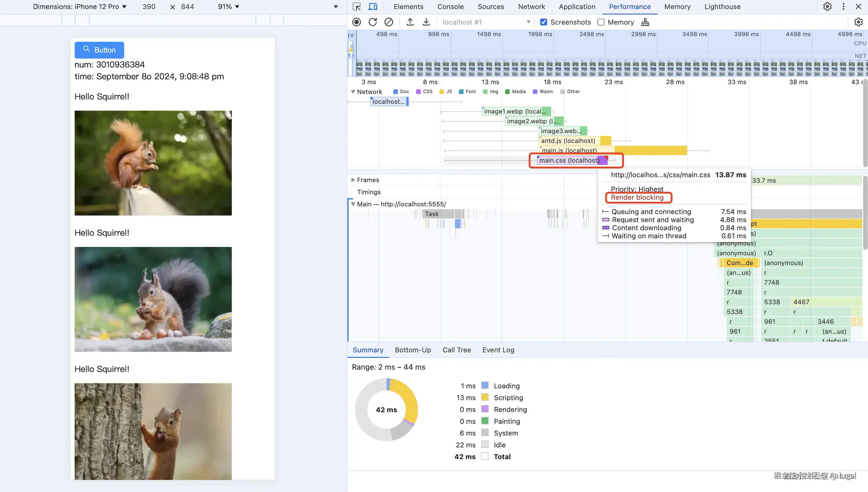
Task: Toggle the device toolbar icon
Action: 373,6
